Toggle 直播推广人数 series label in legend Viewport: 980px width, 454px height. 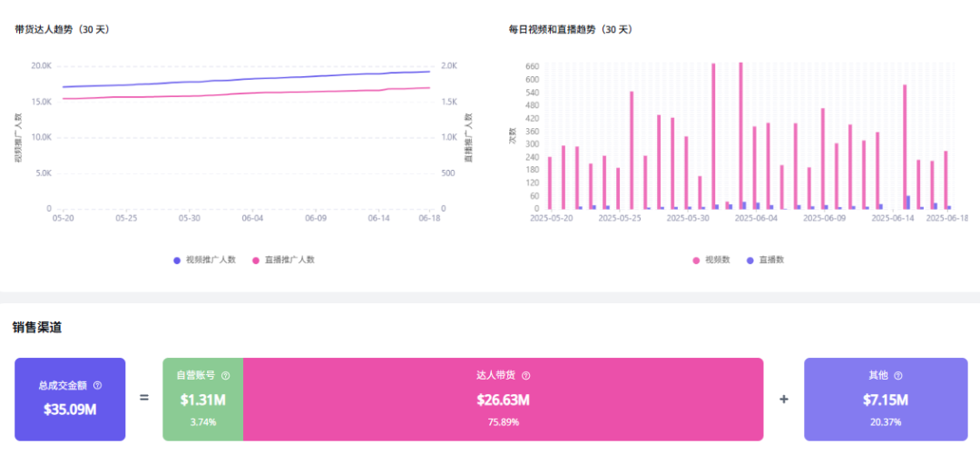click(x=289, y=260)
